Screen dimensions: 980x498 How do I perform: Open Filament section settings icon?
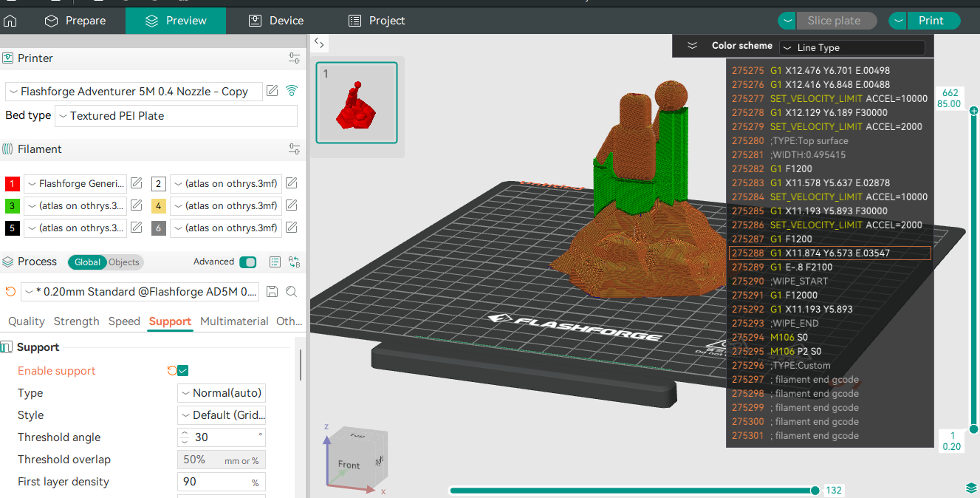coord(294,149)
